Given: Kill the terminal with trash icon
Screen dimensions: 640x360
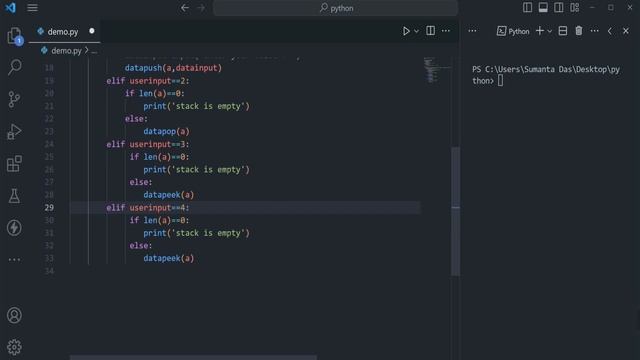Looking at the screenshot, I should 579,31.
